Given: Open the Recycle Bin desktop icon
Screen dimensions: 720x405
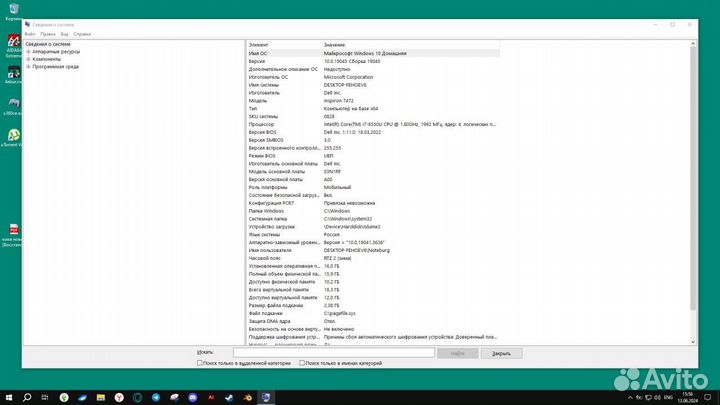Looking at the screenshot, I should click(x=14, y=9).
